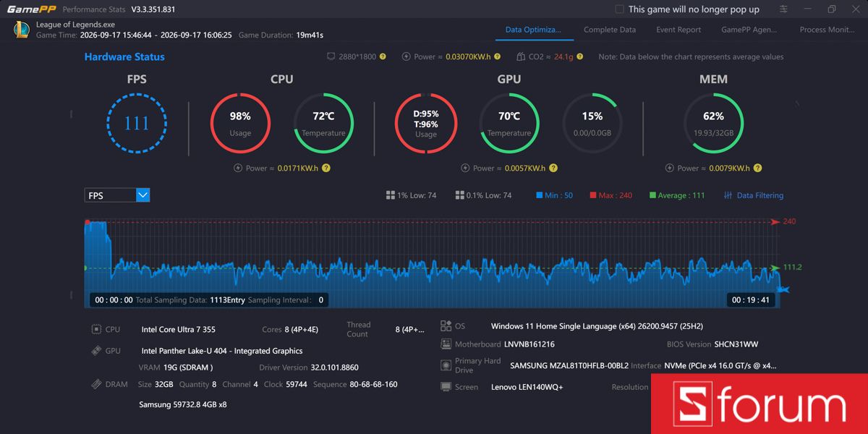
Task: Click the Data Filtering sliders icon
Action: [x=728, y=195]
